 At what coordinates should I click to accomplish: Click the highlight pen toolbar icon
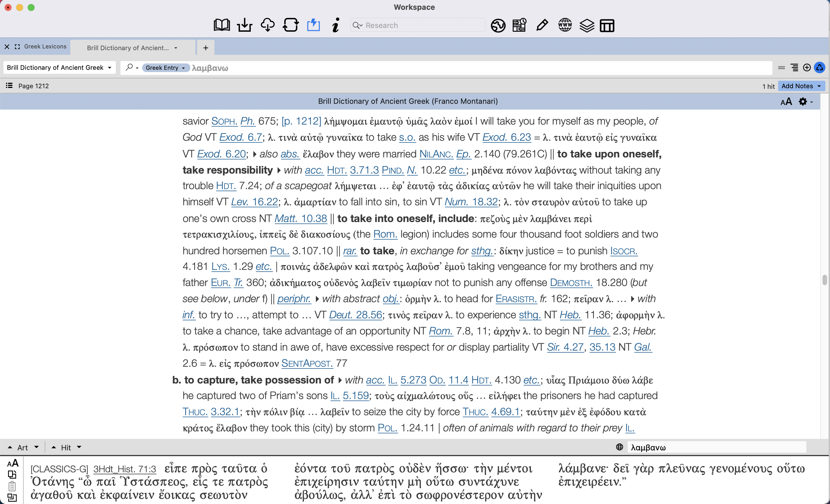pos(542,25)
